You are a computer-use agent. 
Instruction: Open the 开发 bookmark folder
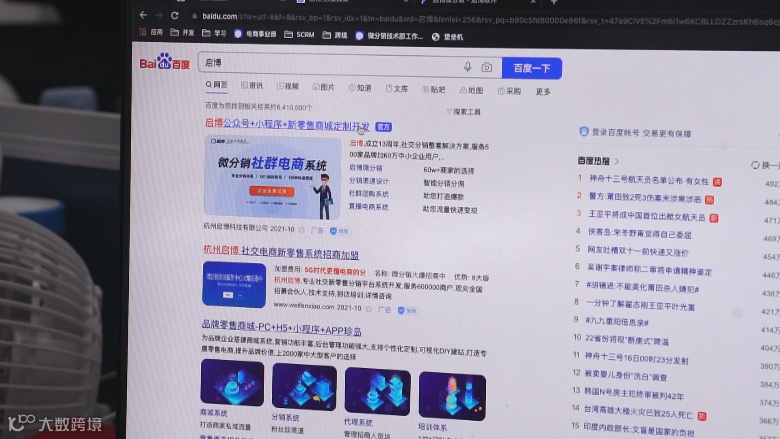pyautogui.click(x=182, y=33)
